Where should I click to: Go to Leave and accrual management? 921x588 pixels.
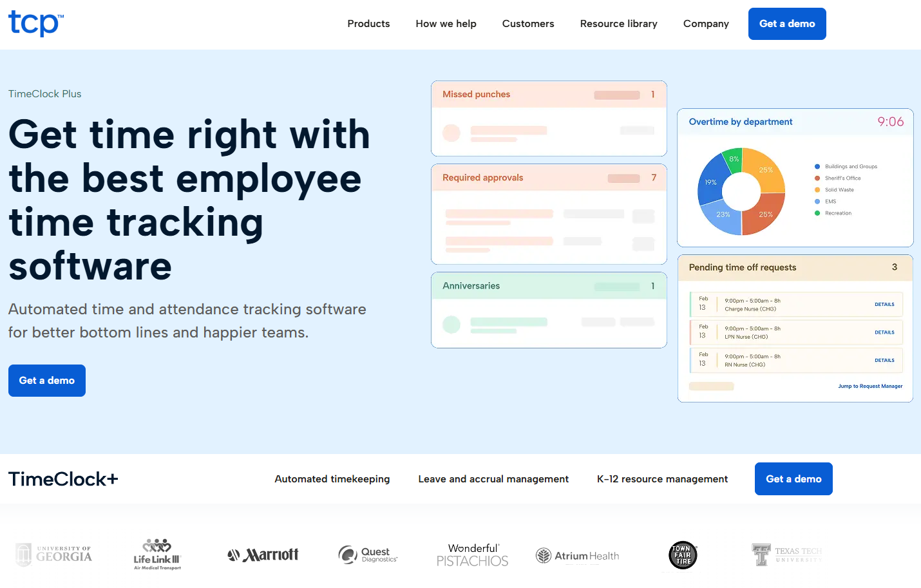pos(493,479)
